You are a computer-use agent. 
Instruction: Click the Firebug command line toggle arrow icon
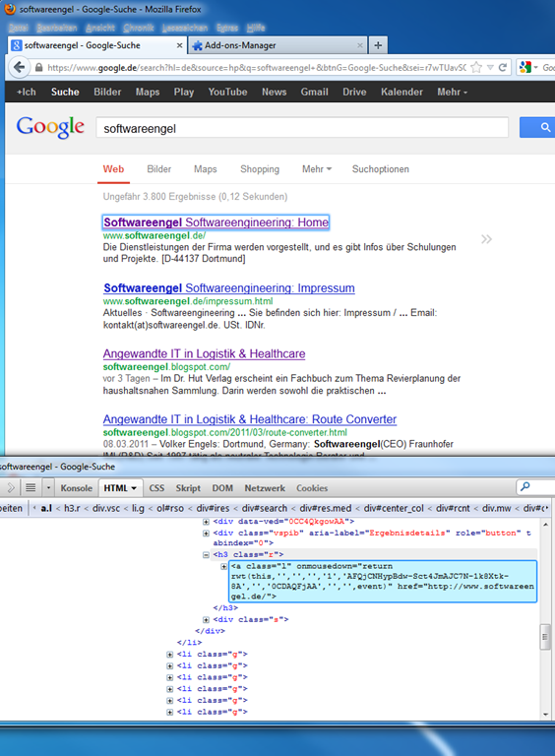(x=11, y=488)
